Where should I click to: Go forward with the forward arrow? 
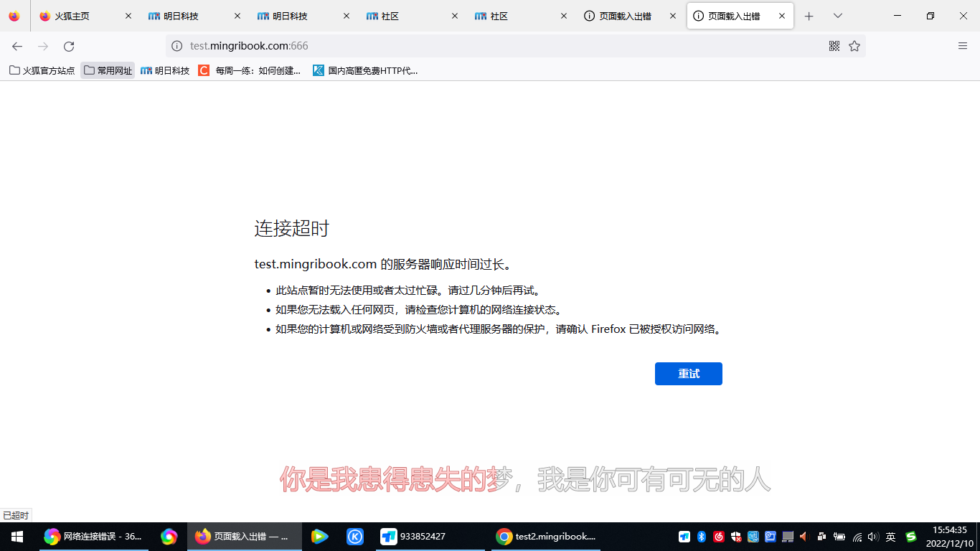coord(43,46)
